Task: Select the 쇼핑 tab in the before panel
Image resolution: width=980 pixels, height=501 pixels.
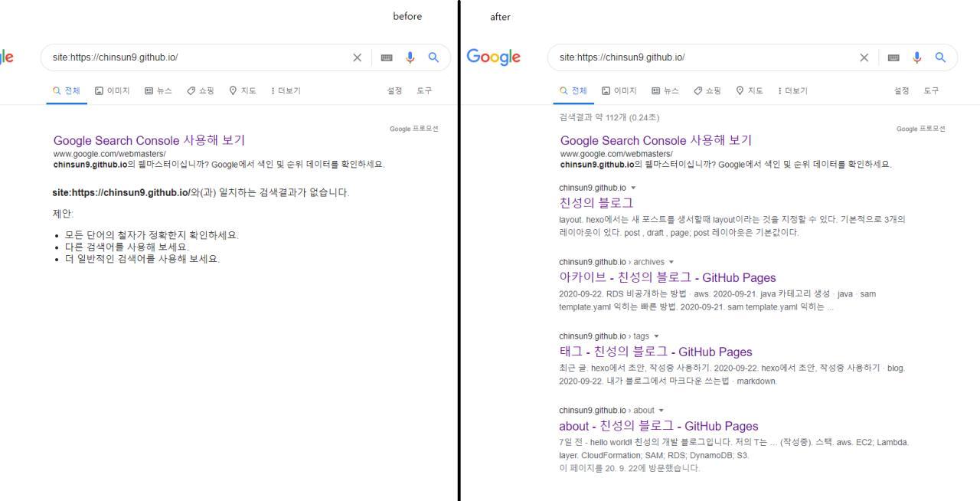Action: [x=201, y=90]
